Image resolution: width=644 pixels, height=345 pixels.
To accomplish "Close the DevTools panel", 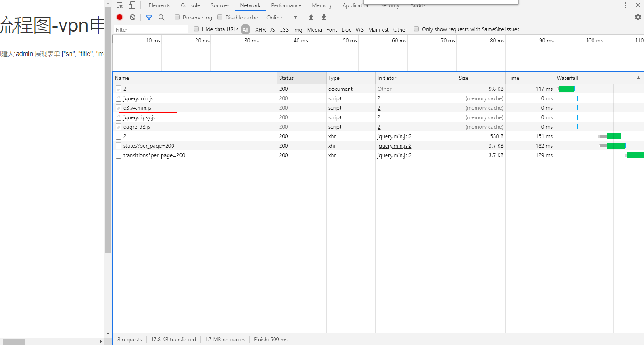I will pyautogui.click(x=638, y=5).
